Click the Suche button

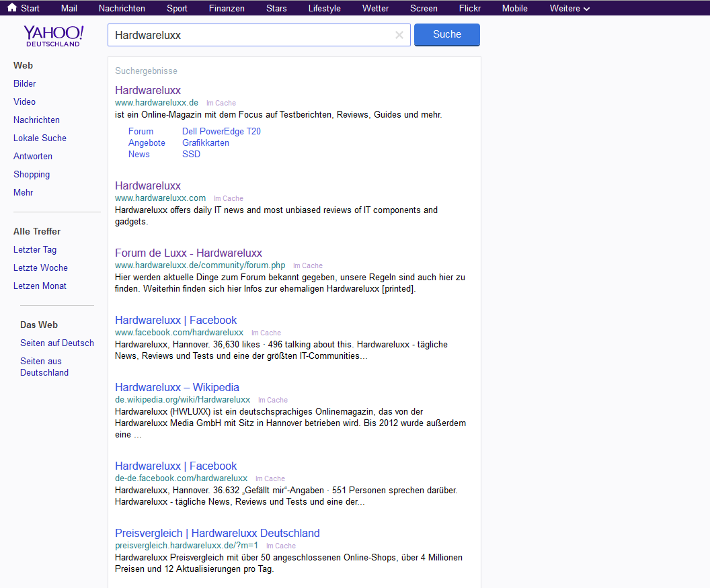pos(447,35)
